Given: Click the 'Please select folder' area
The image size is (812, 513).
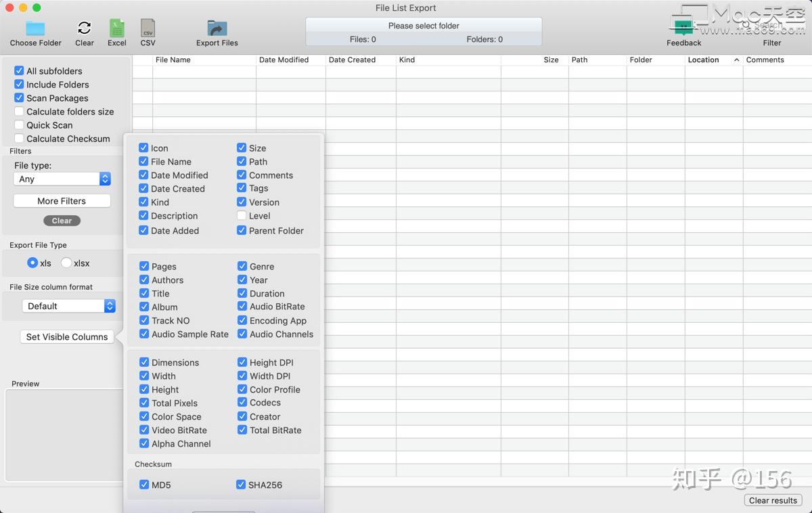Looking at the screenshot, I should [425, 26].
